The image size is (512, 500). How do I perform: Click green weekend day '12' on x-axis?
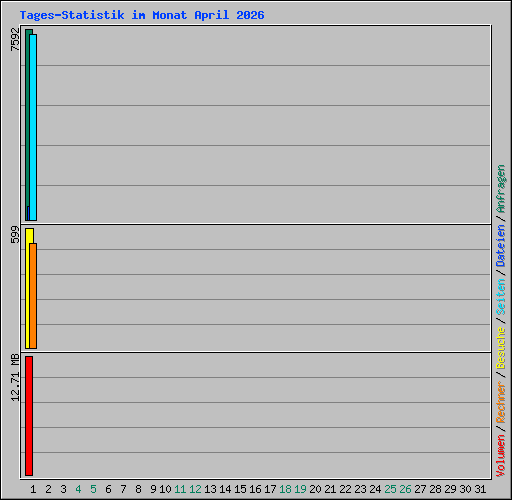pyautogui.click(x=195, y=489)
